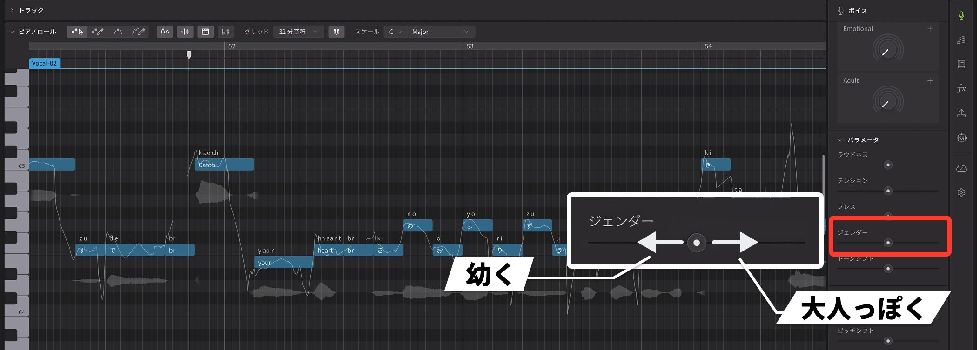
Task: Expand the トラック section
Action: tap(12, 10)
